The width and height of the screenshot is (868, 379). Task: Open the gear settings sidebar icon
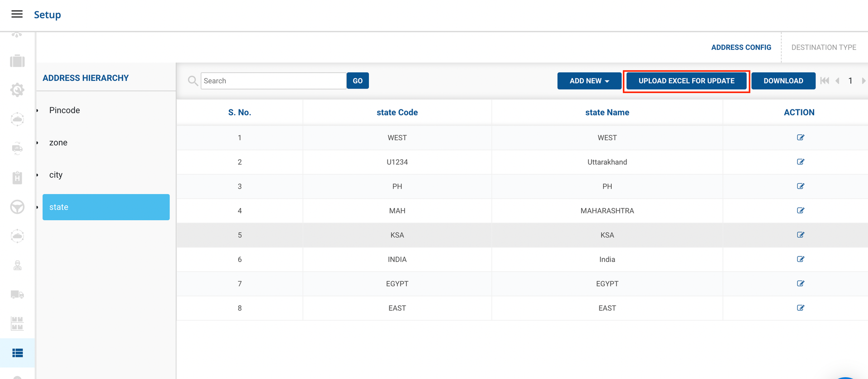coord(17,90)
